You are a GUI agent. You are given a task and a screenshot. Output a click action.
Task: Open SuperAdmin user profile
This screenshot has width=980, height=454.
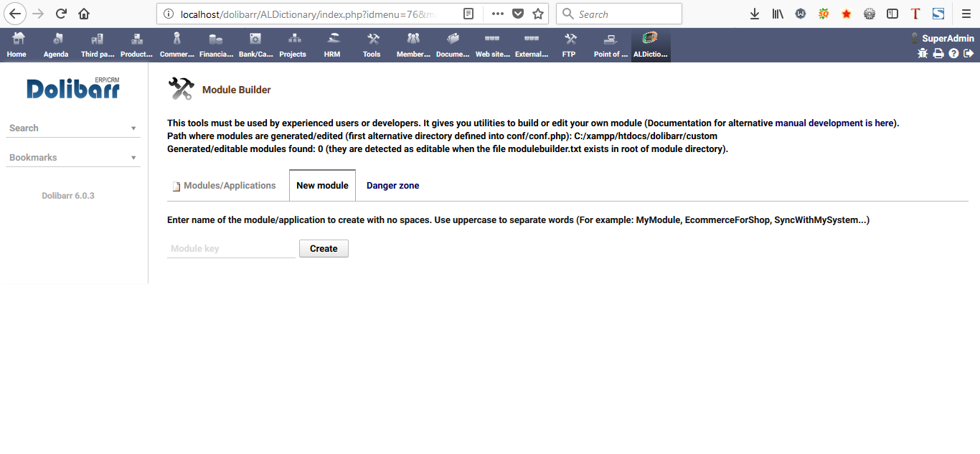948,38
